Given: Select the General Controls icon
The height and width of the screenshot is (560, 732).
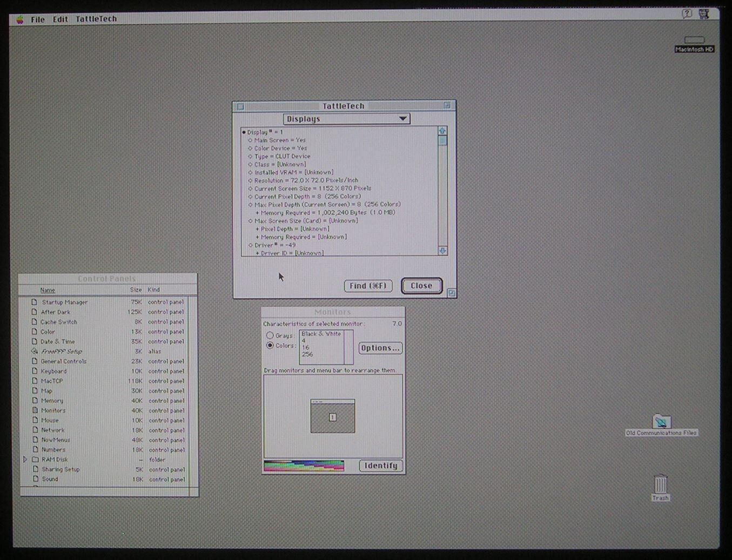Looking at the screenshot, I should 35,361.
